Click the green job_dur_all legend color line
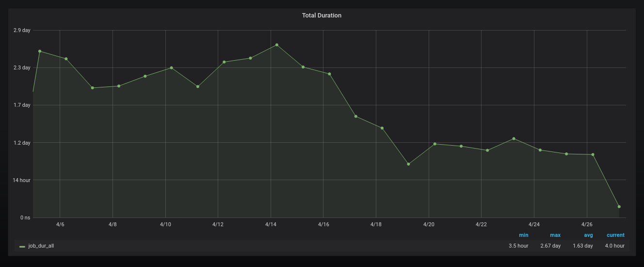644x267 pixels. pyautogui.click(x=22, y=247)
